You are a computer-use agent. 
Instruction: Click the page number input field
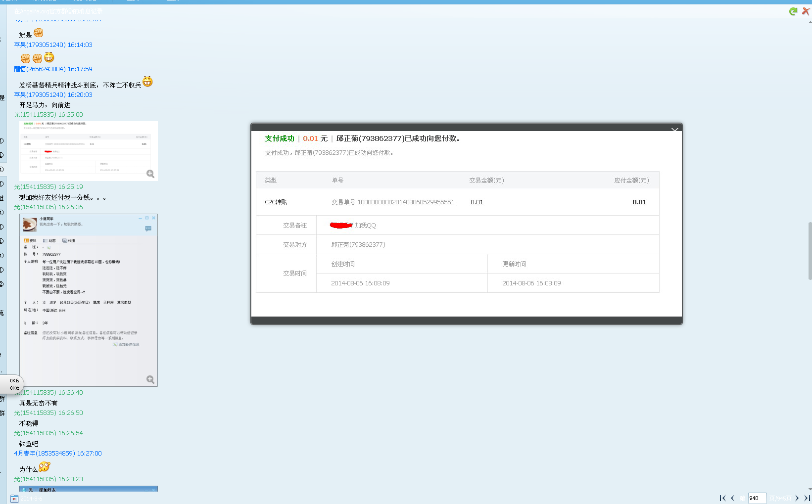pos(757,498)
